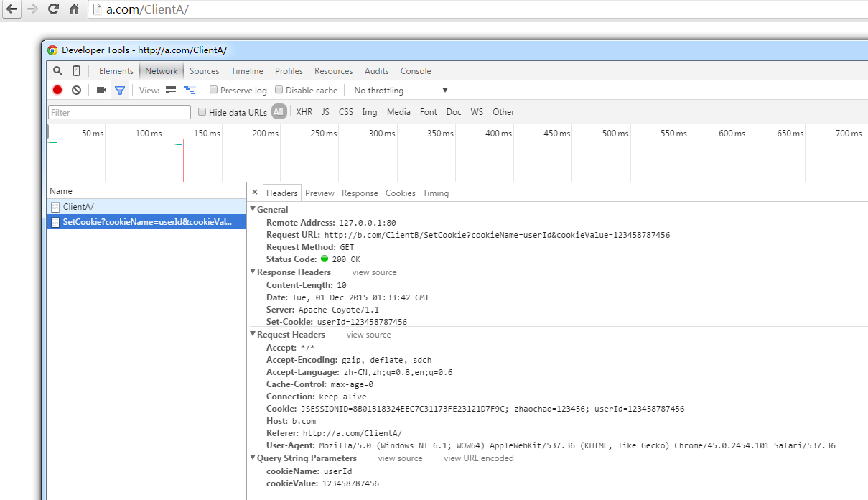Click view source next to Request Headers

[x=369, y=335]
